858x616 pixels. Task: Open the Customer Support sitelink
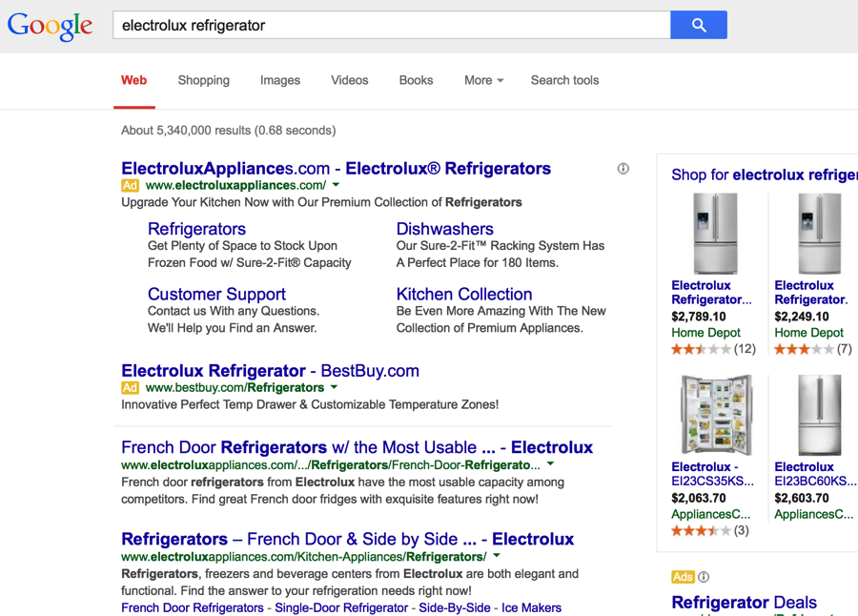pyautogui.click(x=216, y=294)
